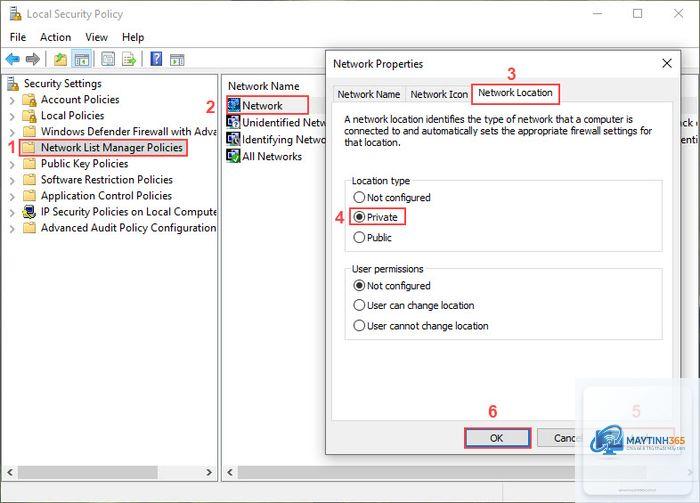Close the Network Properties dialog
The image size is (700, 503).
point(667,63)
